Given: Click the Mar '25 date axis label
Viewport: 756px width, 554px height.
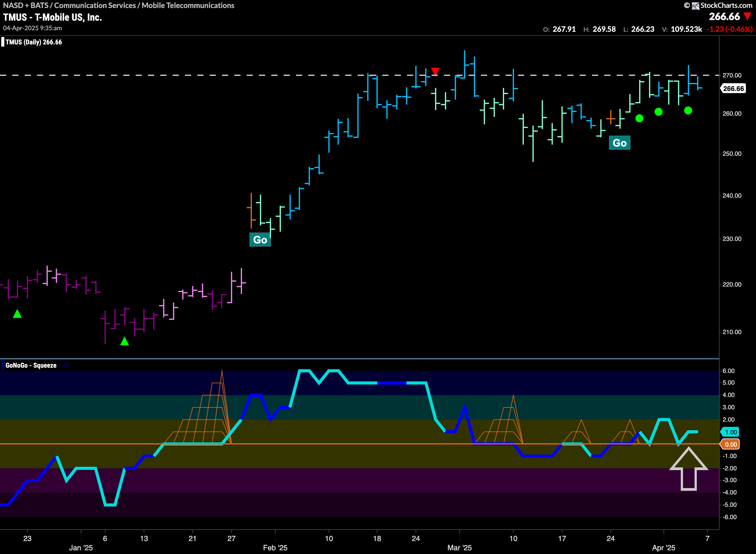Looking at the screenshot, I should [459, 548].
